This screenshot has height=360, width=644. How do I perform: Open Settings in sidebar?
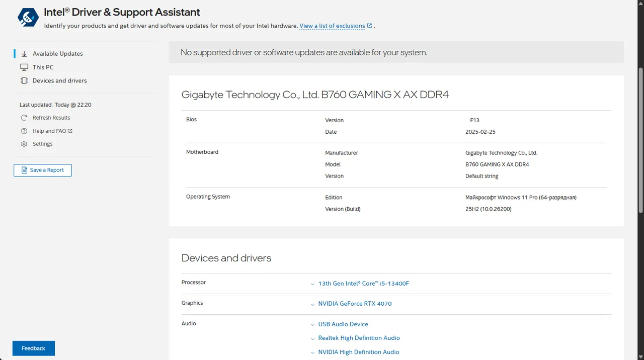42,144
